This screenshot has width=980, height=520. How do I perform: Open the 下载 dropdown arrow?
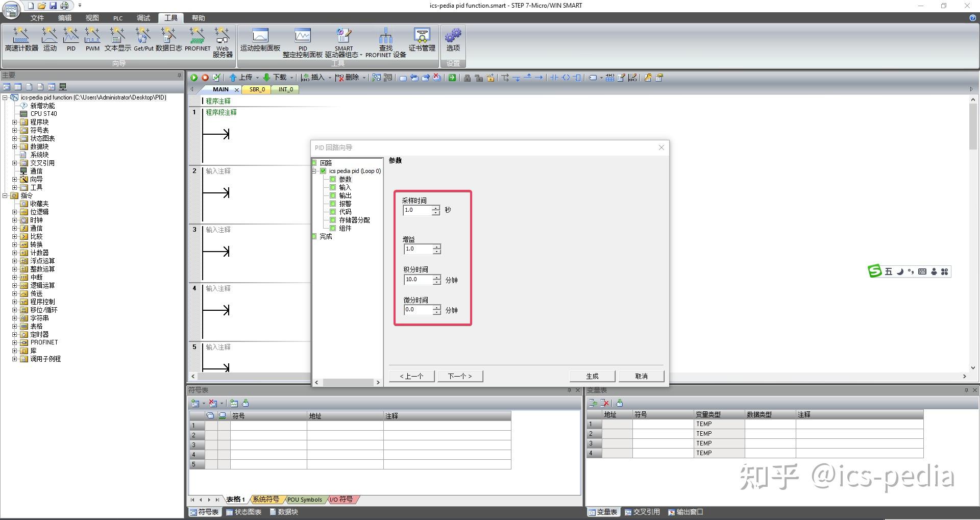(292, 78)
